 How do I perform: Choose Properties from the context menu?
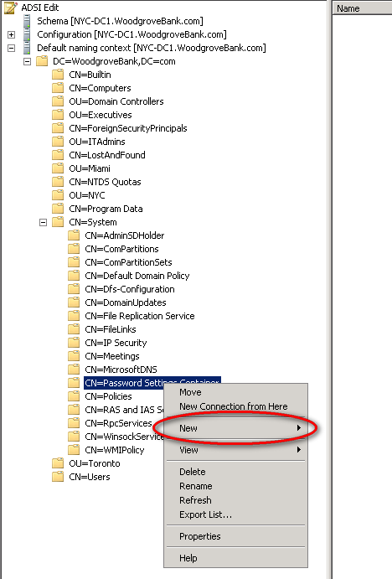click(x=236, y=536)
